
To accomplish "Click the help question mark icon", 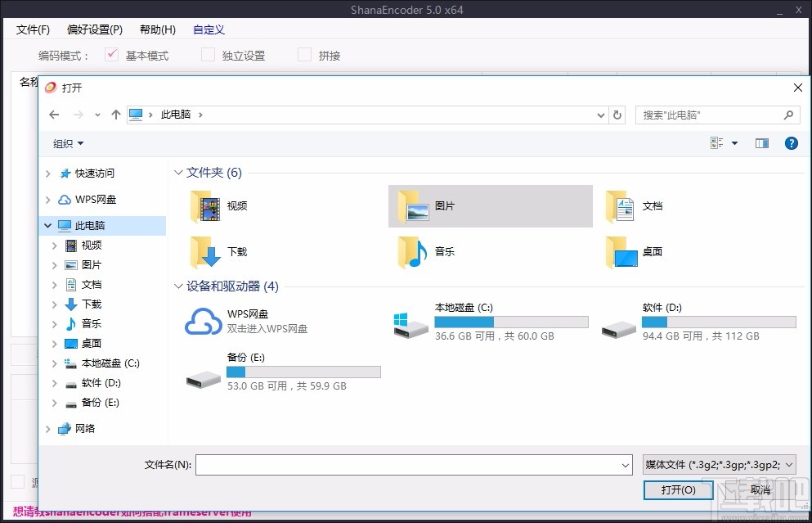I will click(791, 143).
